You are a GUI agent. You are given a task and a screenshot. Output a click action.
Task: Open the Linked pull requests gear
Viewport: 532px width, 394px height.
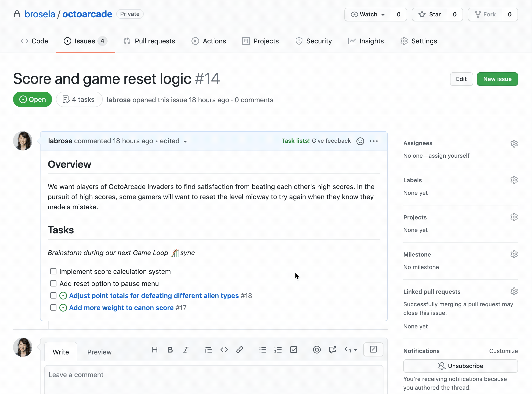514,291
